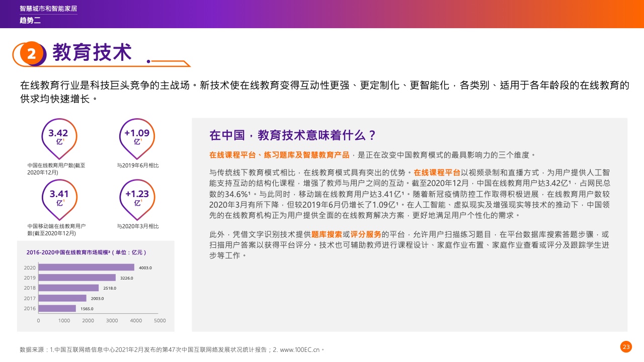Select the heading 在中国，教育技术意味着什么？

point(293,135)
